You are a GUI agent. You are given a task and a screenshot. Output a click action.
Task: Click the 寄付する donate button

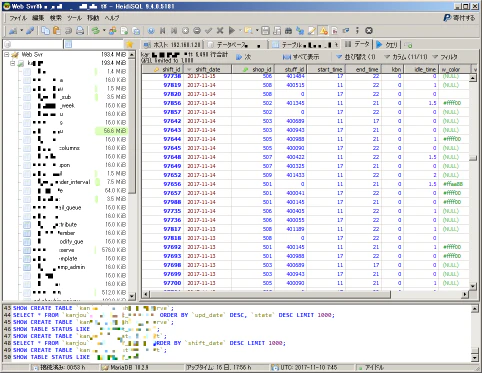point(459,18)
